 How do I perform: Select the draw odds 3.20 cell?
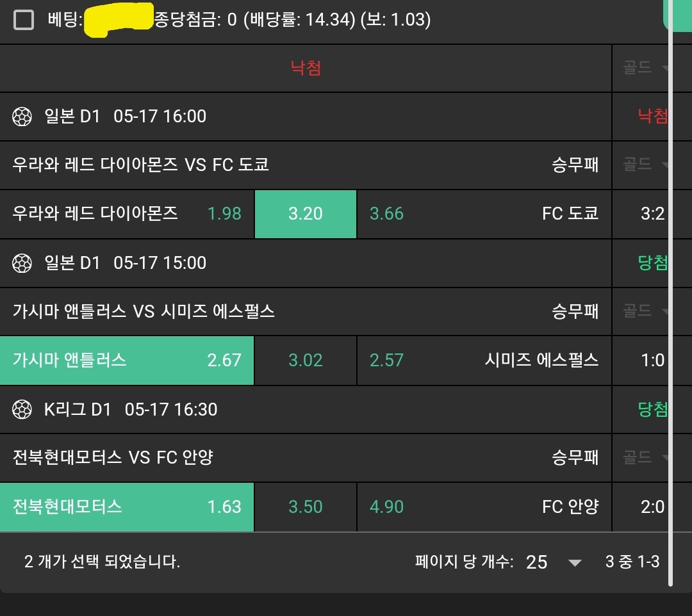click(306, 214)
